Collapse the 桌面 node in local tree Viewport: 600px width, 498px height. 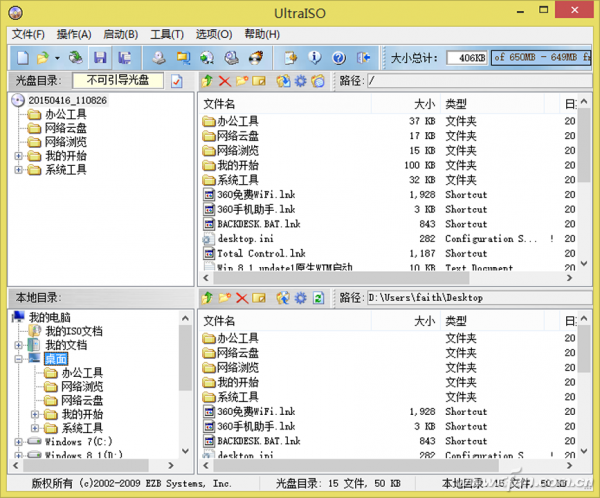point(18,359)
